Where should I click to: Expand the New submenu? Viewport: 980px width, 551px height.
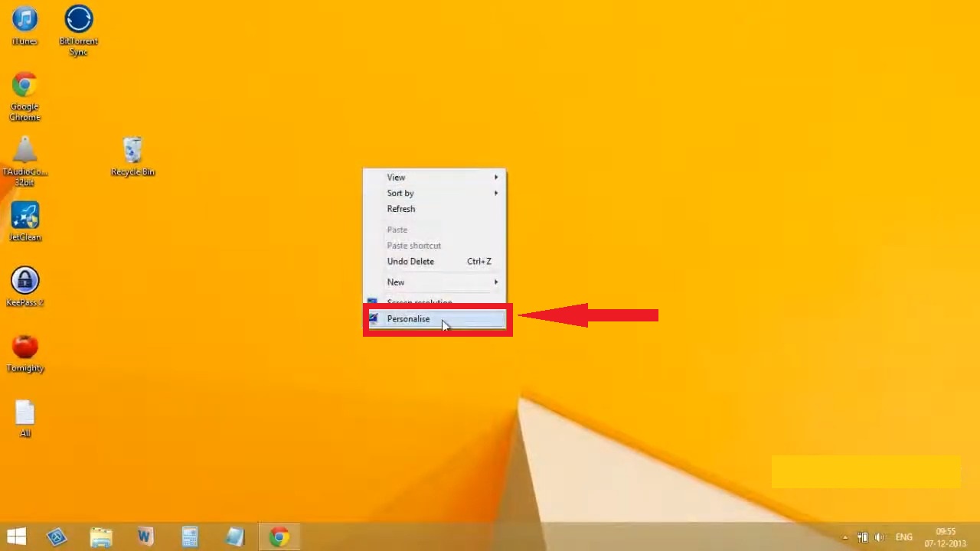pos(395,282)
